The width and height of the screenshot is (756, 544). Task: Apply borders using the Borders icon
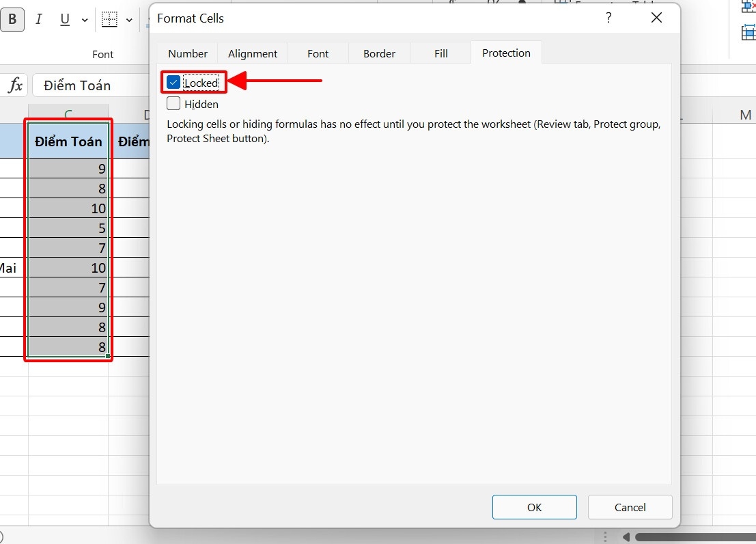pyautogui.click(x=109, y=19)
